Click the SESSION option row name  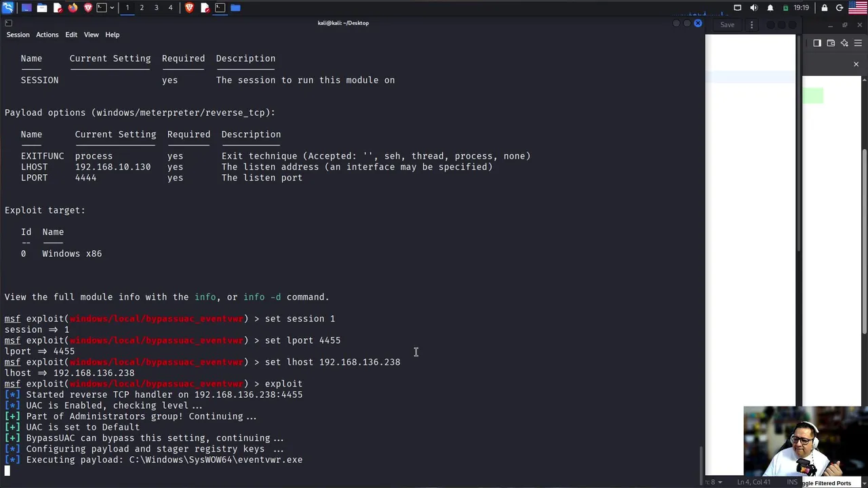pyautogui.click(x=39, y=80)
